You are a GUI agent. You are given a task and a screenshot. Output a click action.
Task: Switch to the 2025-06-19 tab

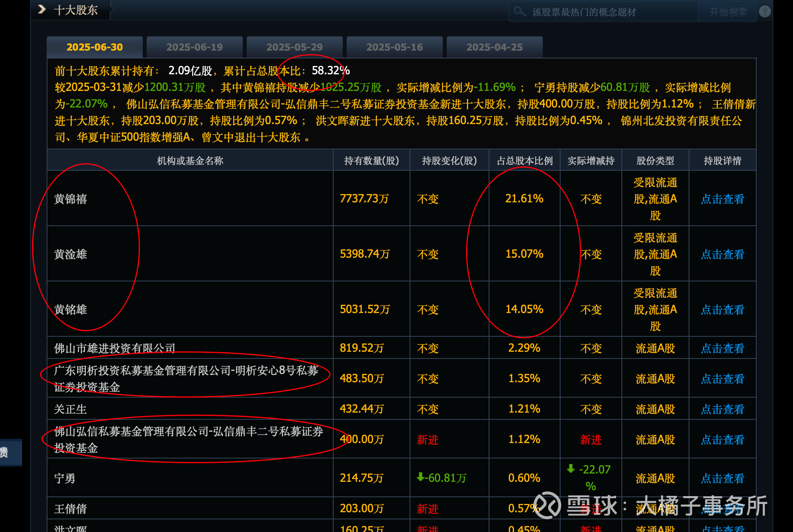coord(194,47)
